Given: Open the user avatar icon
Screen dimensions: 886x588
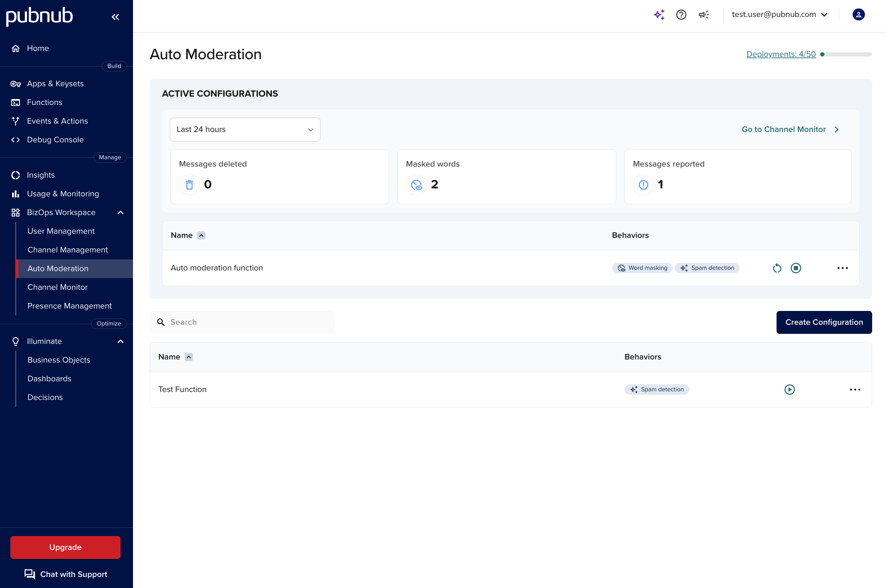Looking at the screenshot, I should (858, 14).
